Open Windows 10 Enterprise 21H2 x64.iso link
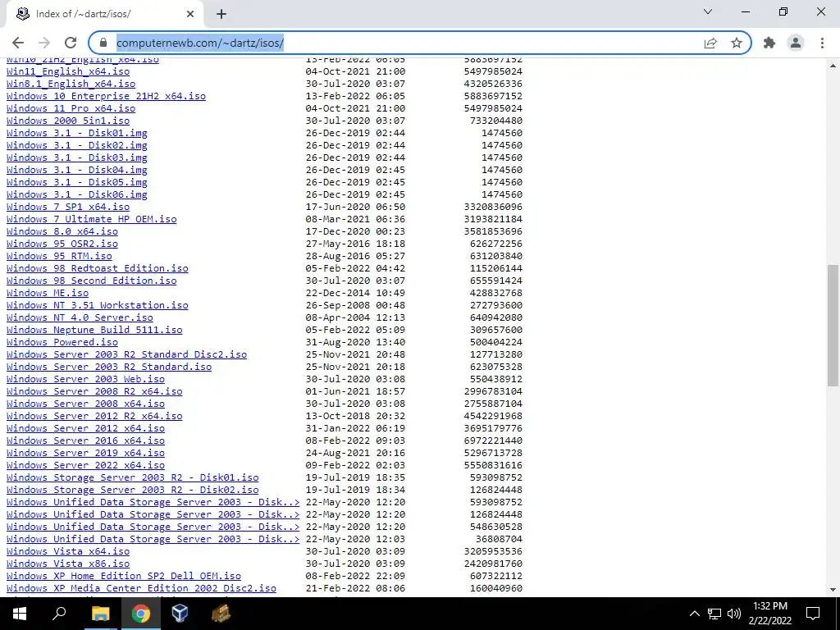 pyautogui.click(x=106, y=96)
